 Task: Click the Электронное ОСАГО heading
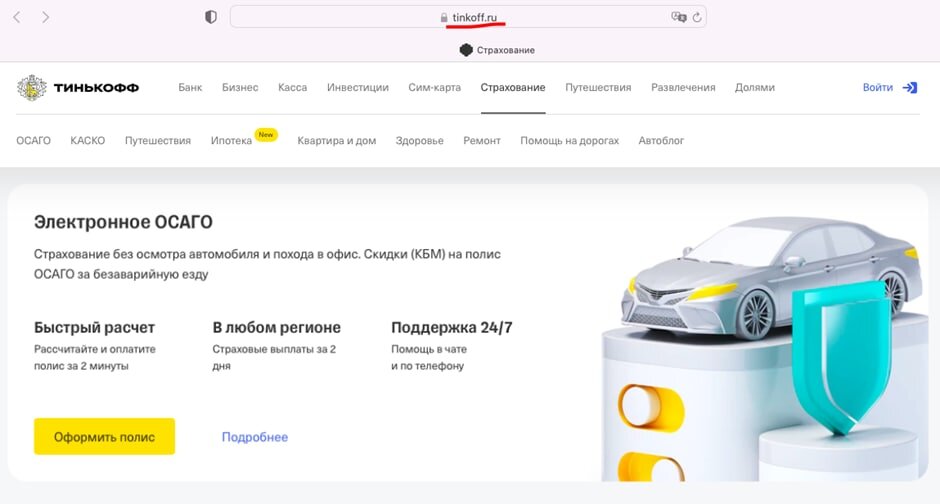[x=123, y=222]
